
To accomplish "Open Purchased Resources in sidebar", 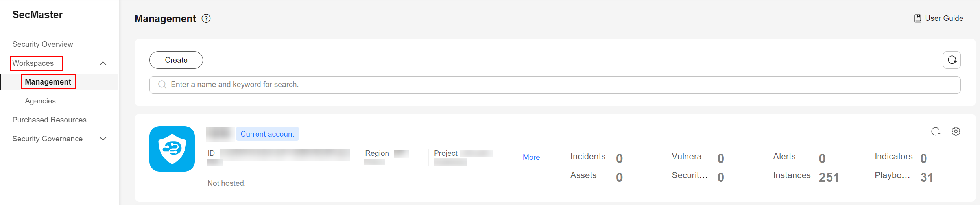I will (x=49, y=120).
